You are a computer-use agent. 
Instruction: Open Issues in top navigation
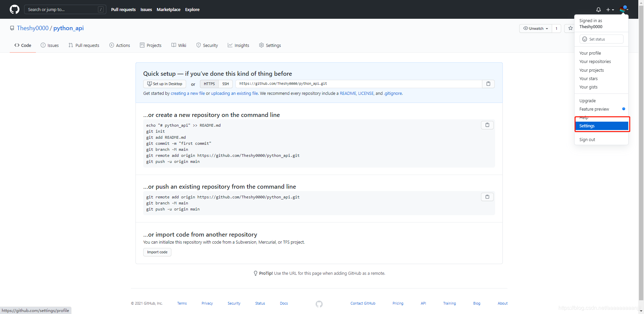click(x=146, y=9)
